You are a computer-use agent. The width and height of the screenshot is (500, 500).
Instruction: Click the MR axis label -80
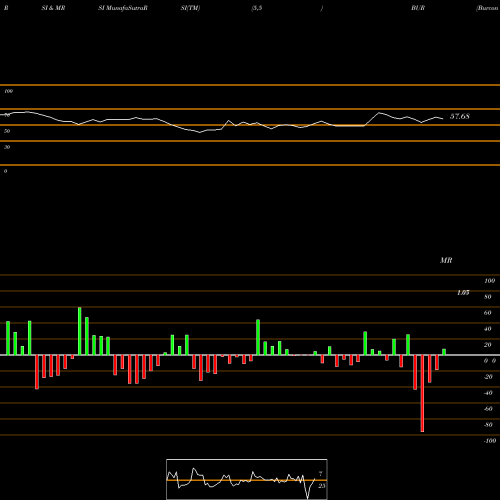pos(488,425)
